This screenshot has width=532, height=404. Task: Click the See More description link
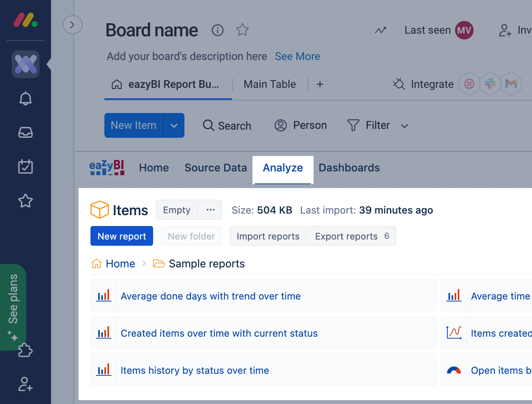pos(297,56)
